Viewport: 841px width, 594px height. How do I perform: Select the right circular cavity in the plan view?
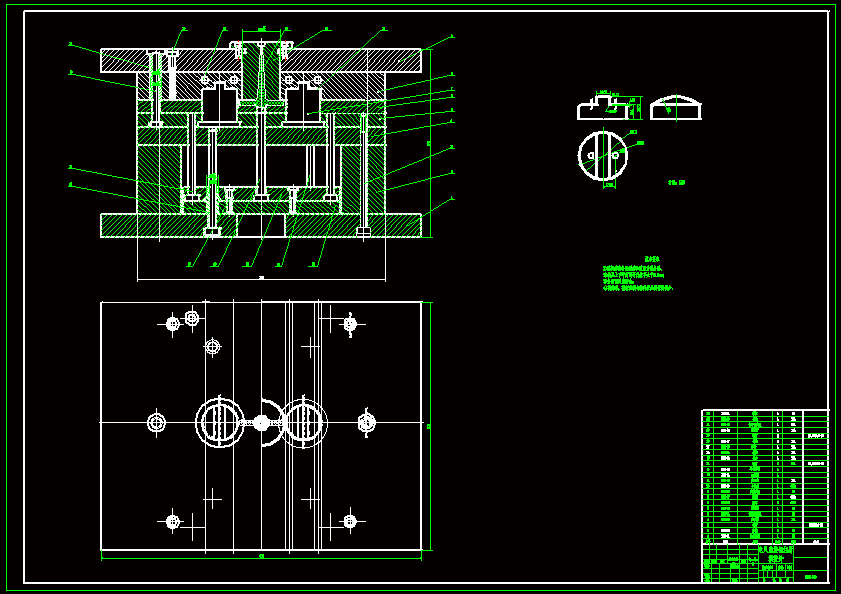(x=304, y=423)
